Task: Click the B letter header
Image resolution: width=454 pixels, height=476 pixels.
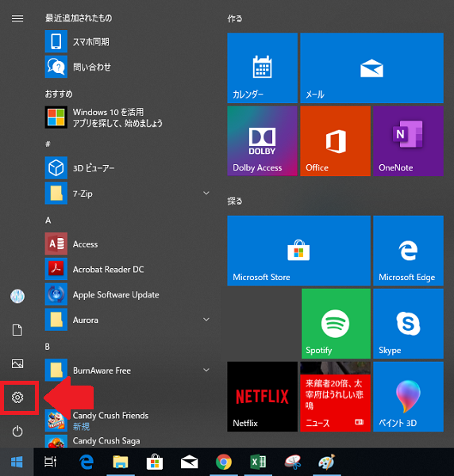Action: [48, 347]
